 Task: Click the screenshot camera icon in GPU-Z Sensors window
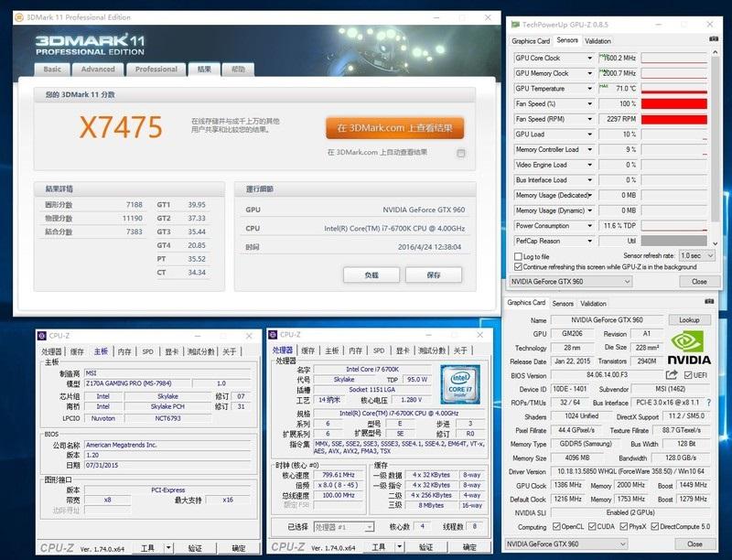pos(714,39)
